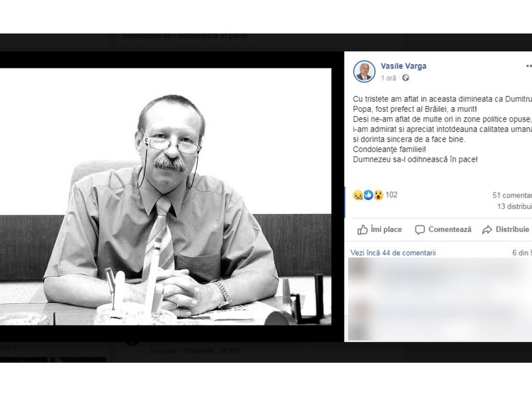Click the public globe privacy icon
The width and height of the screenshot is (532, 399).
coord(406,78)
